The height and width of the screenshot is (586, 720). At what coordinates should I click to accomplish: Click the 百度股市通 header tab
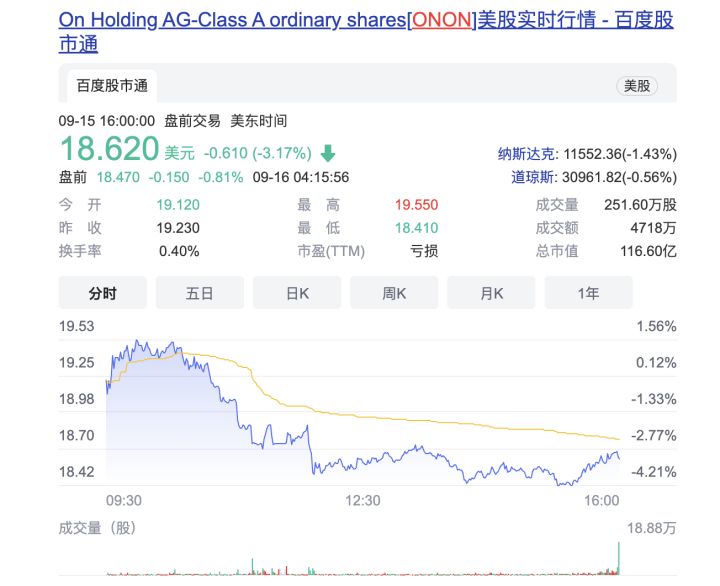pyautogui.click(x=112, y=86)
